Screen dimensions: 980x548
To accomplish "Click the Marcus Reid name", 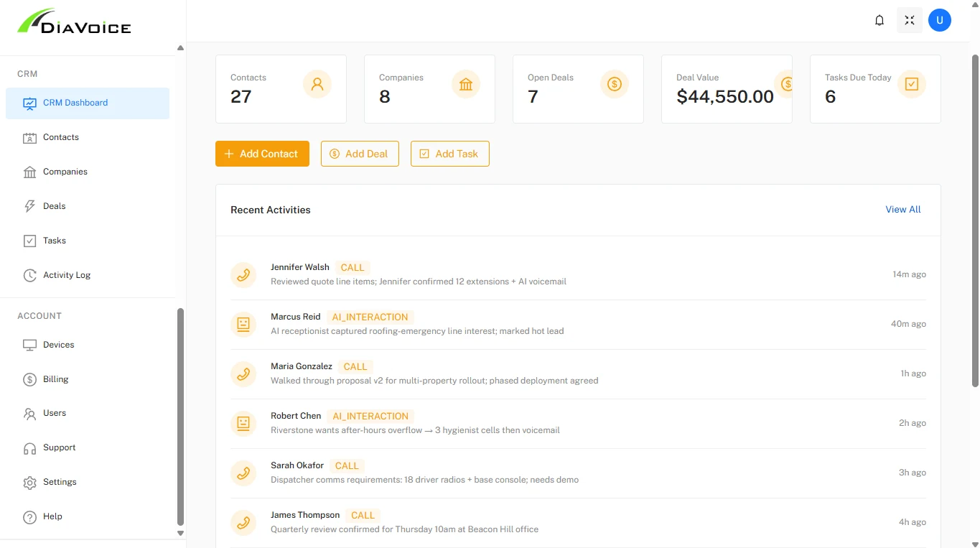I will point(296,317).
